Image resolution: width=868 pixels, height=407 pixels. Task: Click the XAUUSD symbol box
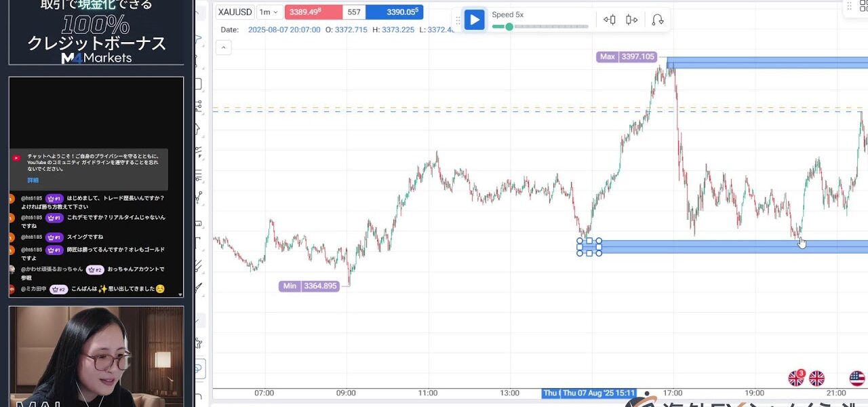235,12
